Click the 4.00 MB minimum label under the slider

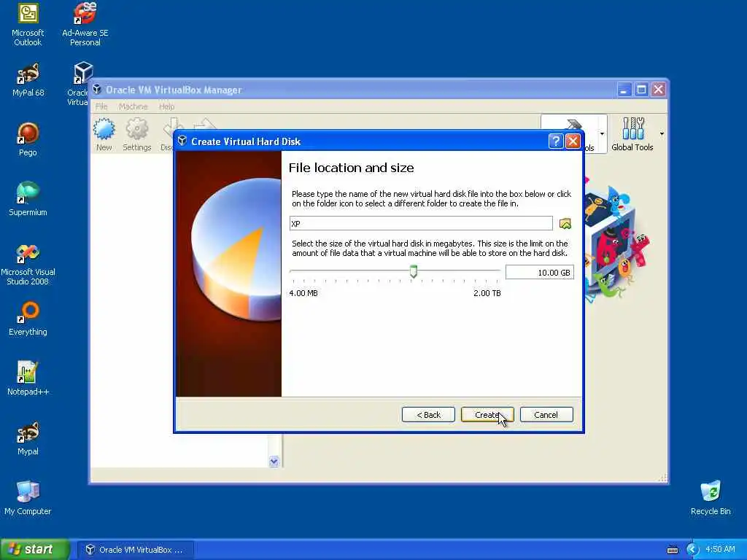tap(303, 293)
